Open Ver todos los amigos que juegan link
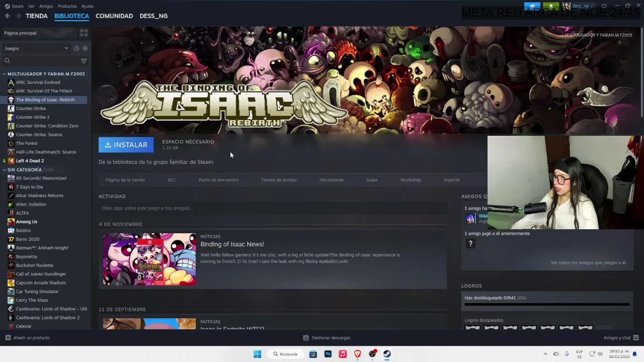The height and width of the screenshot is (362, 644). click(588, 263)
